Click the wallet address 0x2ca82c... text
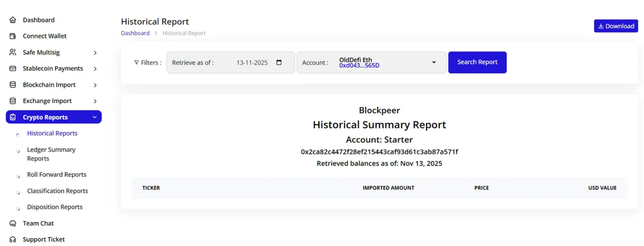The width and height of the screenshot is (644, 246). (379, 152)
